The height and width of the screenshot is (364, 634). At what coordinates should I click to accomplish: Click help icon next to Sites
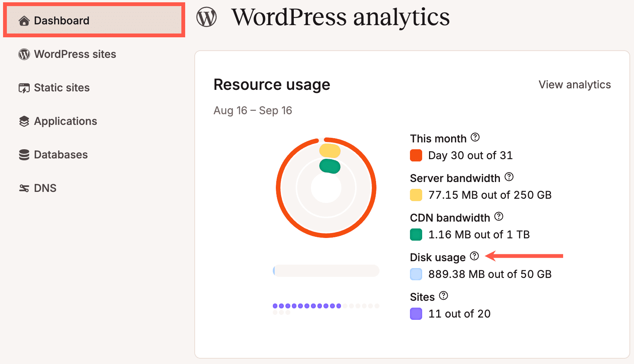click(443, 295)
